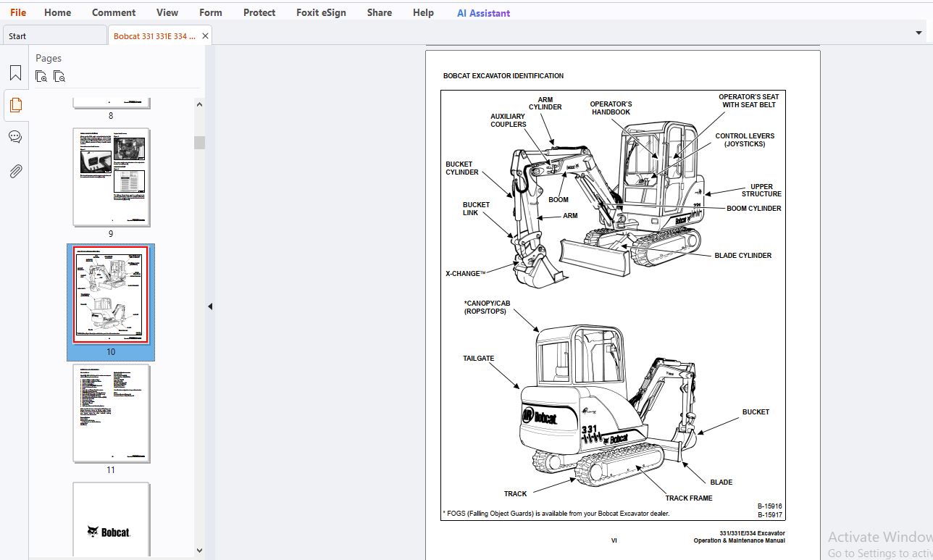Click the BLADE label in lower diagram
Image resolution: width=933 pixels, height=560 pixels.
[x=721, y=482]
